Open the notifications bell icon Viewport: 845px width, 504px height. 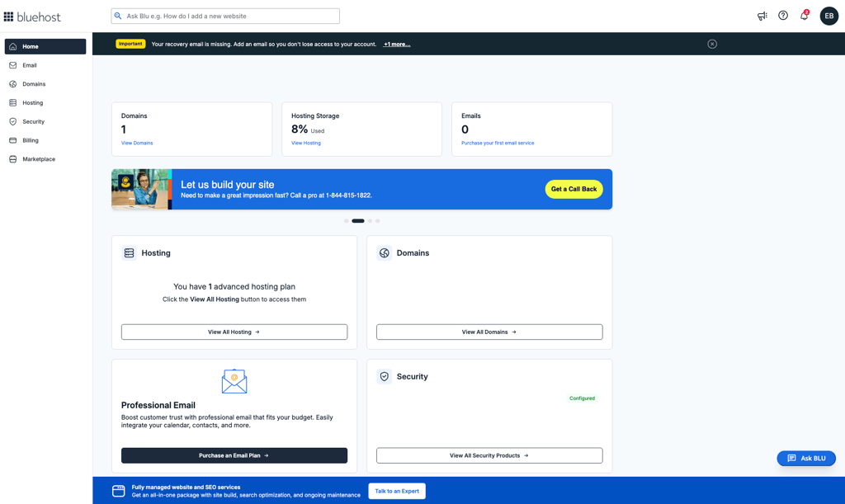(804, 16)
